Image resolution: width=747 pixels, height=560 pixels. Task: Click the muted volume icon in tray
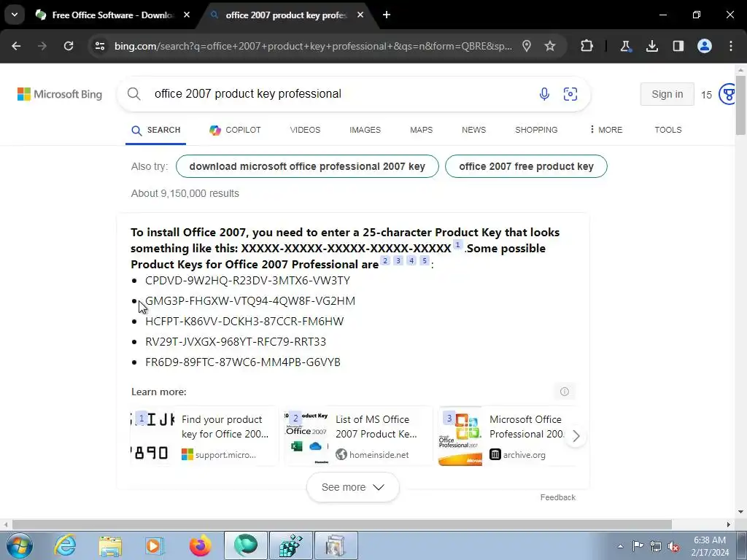pyautogui.click(x=673, y=546)
